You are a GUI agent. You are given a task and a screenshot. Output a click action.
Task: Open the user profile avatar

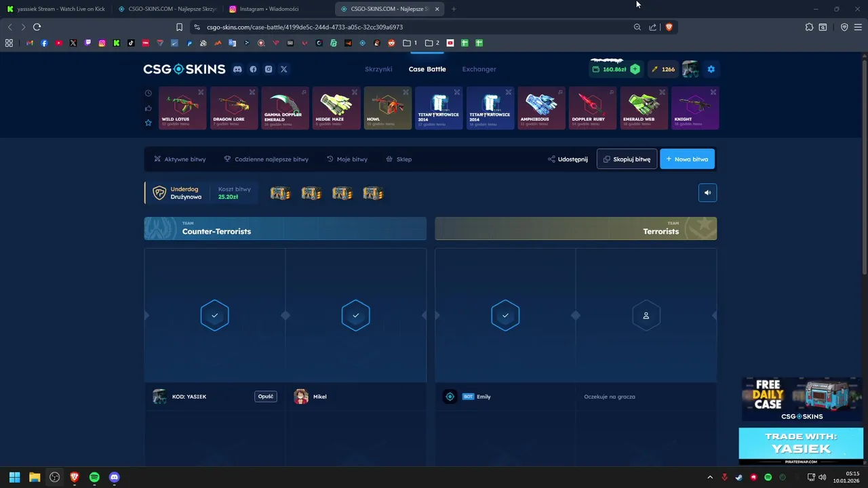690,69
